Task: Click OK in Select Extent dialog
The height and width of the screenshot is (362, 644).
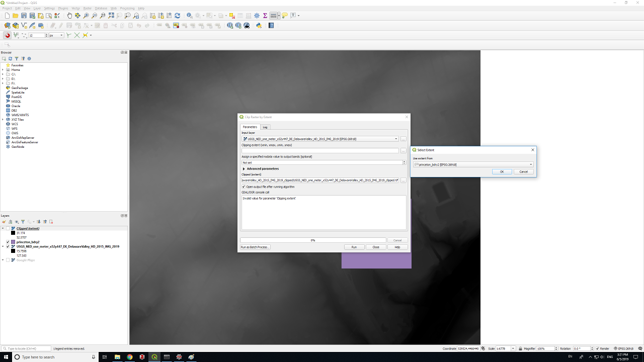Action: 502,172
